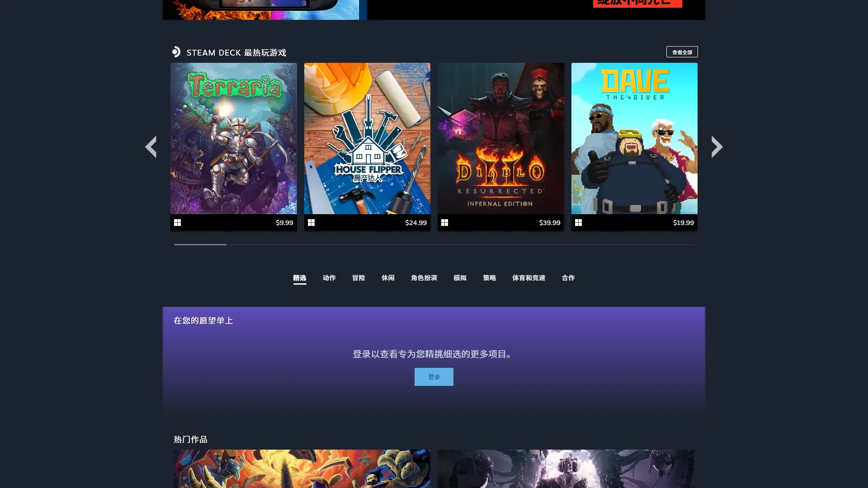868x488 pixels.
Task: Click the $39.99 Diablo price label
Action: tap(549, 223)
